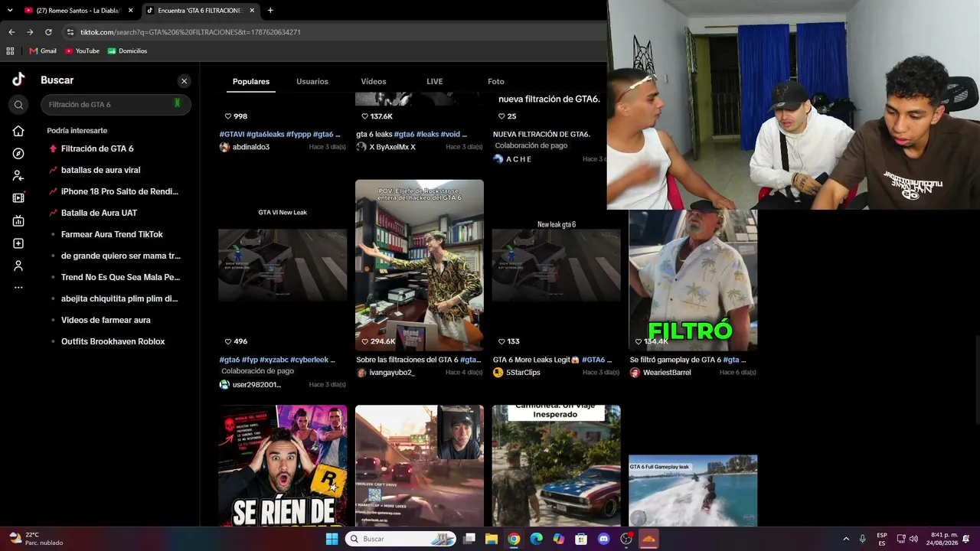Open the TikTok logo home link
The width and height of the screenshot is (980, 551).
point(18,80)
